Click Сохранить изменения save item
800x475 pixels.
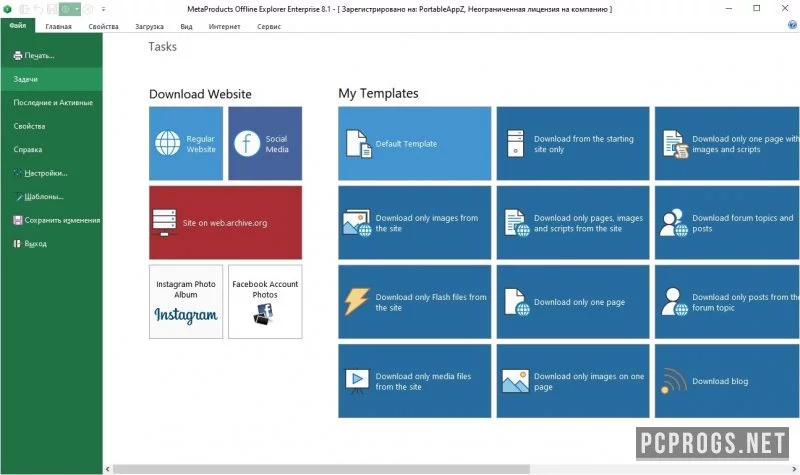pyautogui.click(x=51, y=220)
